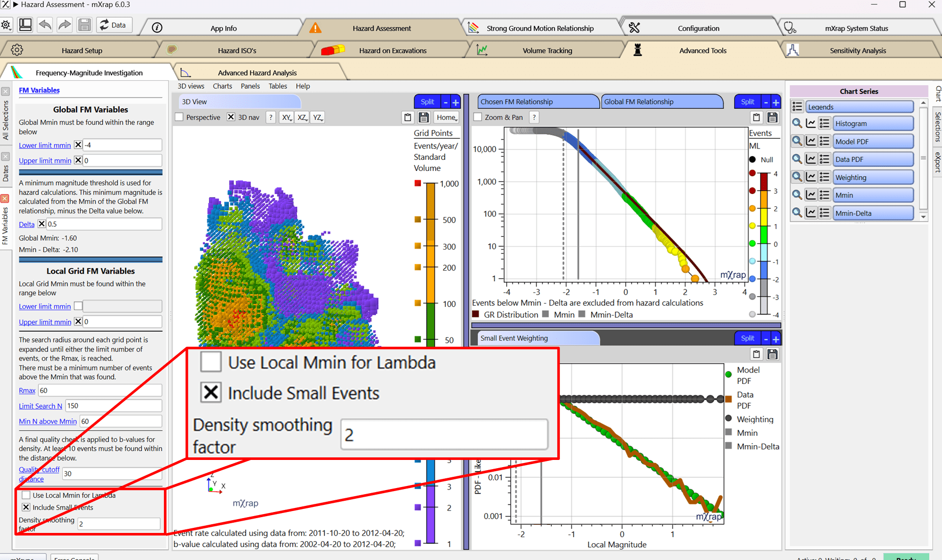The image size is (942, 560).
Task: Click the save disk icon in top toolbar
Action: pos(84,25)
